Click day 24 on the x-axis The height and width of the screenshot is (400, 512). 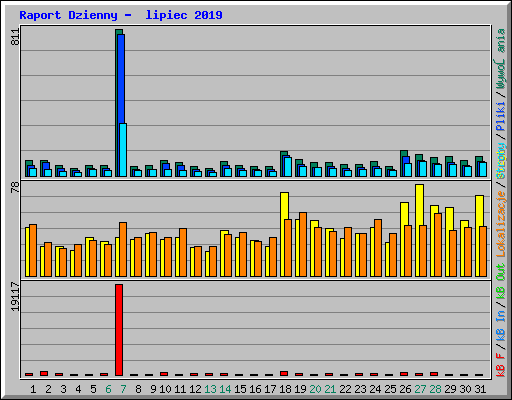(375, 389)
